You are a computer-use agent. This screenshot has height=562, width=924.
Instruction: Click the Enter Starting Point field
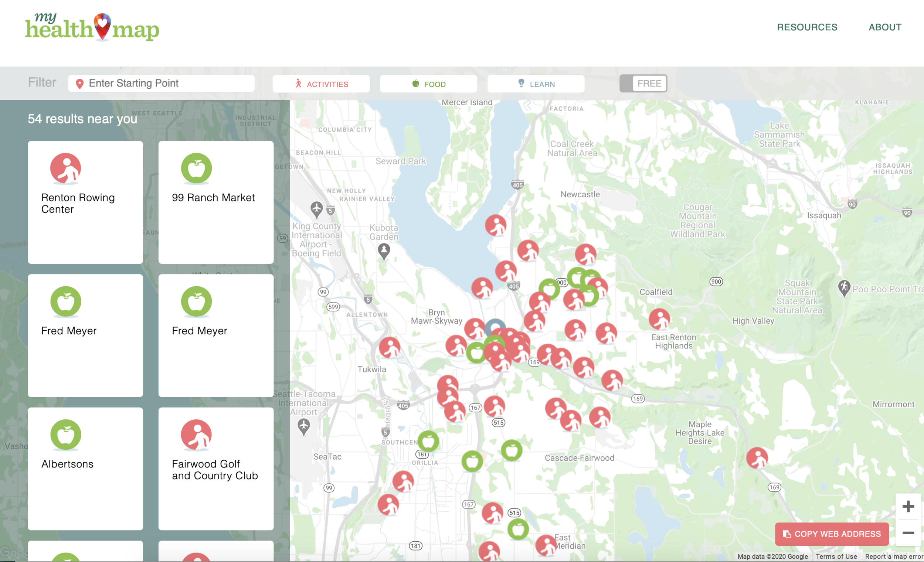tap(161, 83)
